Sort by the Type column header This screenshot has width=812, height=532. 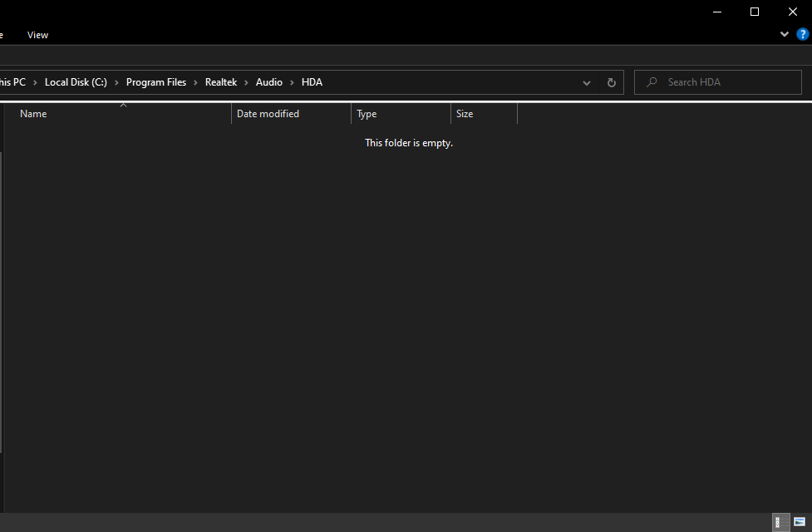click(x=401, y=114)
